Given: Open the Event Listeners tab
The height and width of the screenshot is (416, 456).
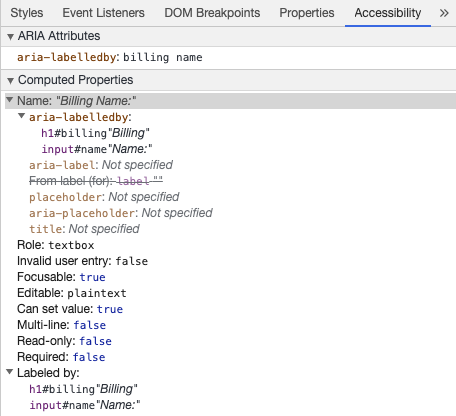Looking at the screenshot, I should tap(103, 13).
